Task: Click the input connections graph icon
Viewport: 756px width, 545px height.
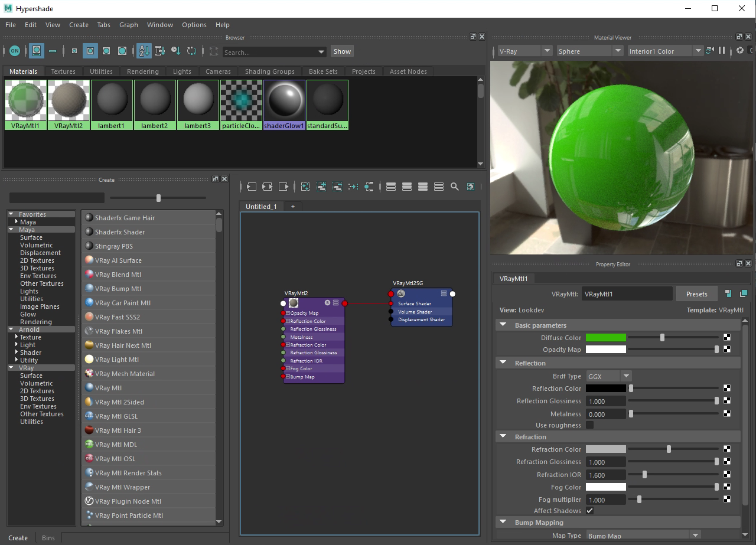Action: 251,187
